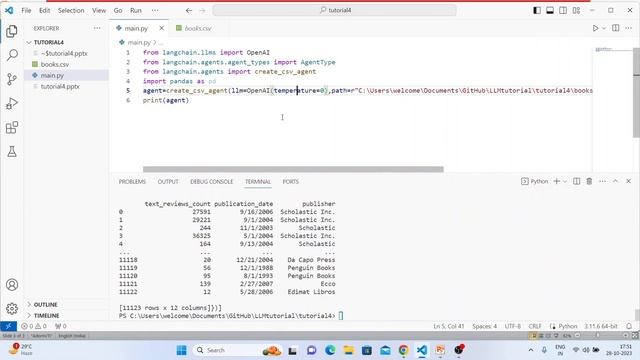Screen dimensions: 640x360
Task: Open File Explorer from the taskbar
Action: (x=348, y=350)
